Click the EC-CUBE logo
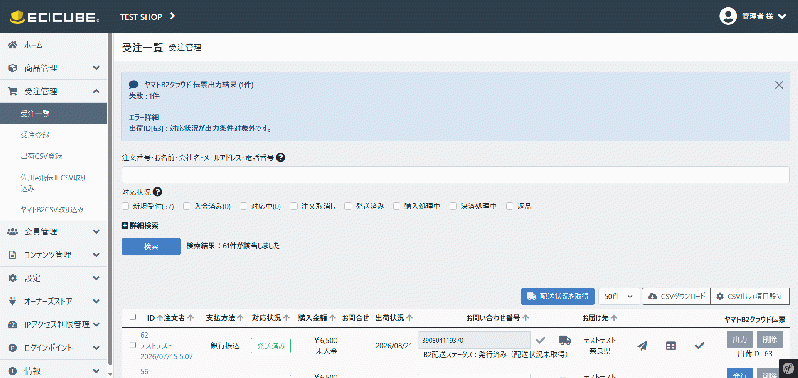Viewport: 798px width, 378px height. 54,17
